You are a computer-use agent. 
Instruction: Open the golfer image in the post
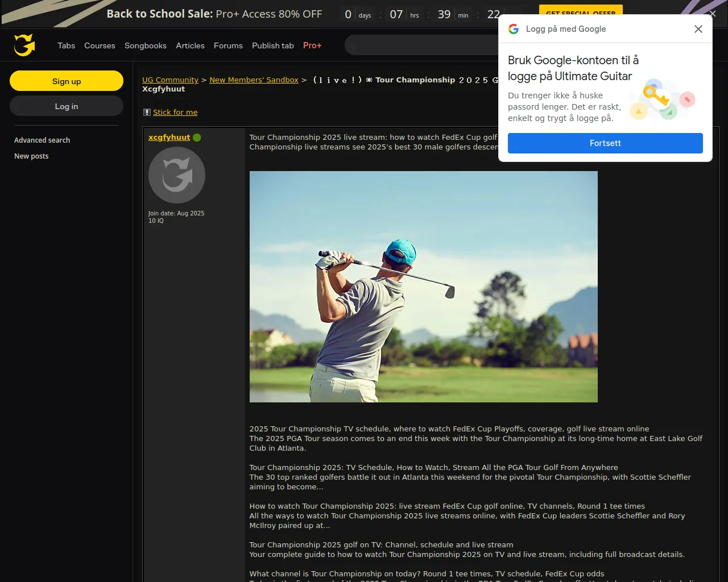coord(423,286)
